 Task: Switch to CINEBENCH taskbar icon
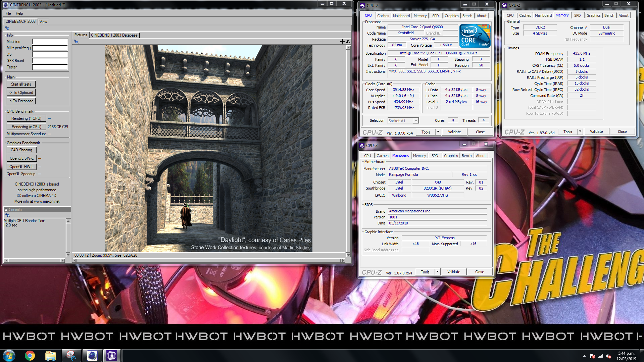pyautogui.click(x=92, y=356)
